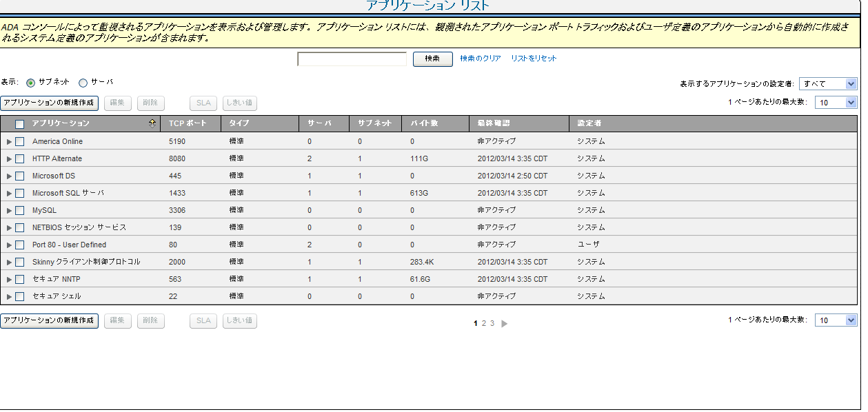Screen dimensions: 868x412
Task: Expand the セキュア シェル row
Action: pyautogui.click(x=9, y=296)
